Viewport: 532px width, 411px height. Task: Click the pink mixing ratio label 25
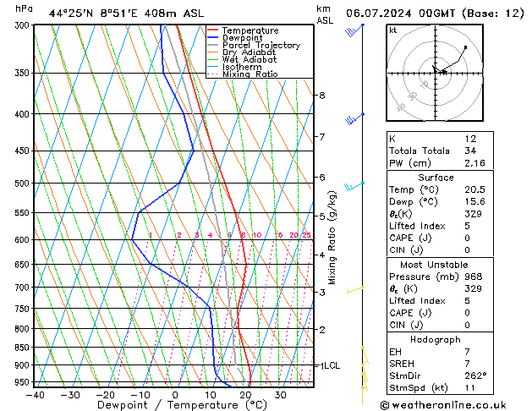306,235
